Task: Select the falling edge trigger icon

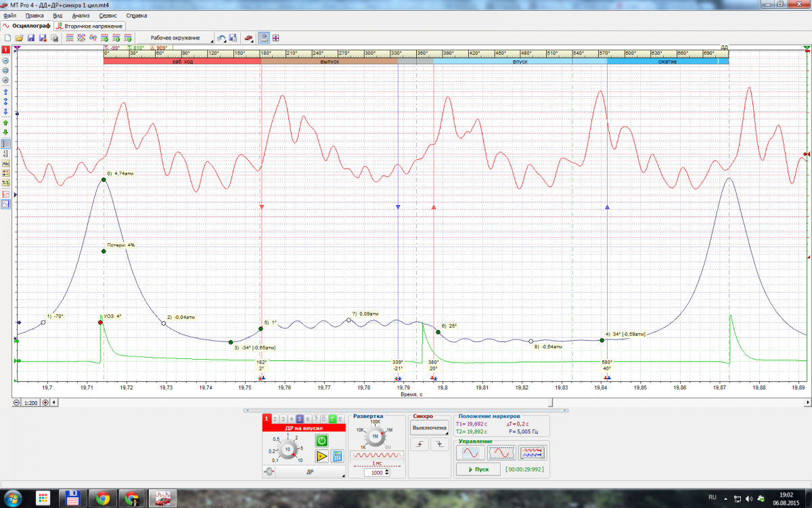Action: 439,444
